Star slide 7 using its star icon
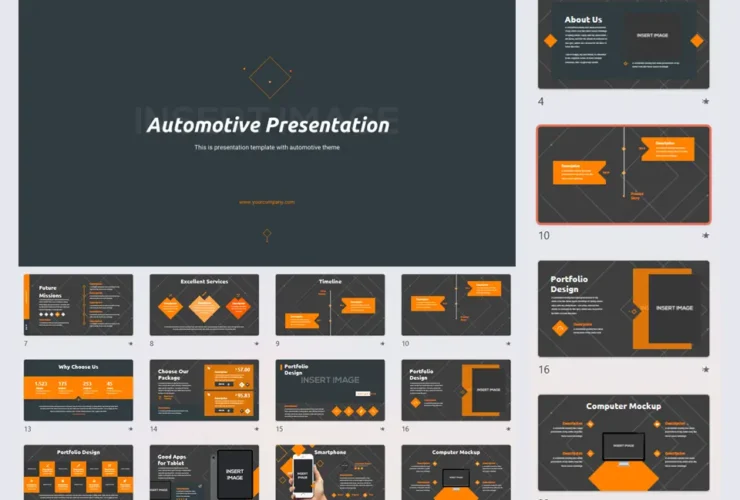 (x=131, y=344)
